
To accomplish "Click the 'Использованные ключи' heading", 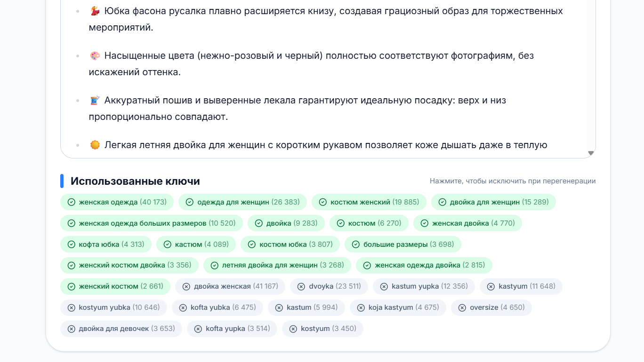I will tap(135, 181).
